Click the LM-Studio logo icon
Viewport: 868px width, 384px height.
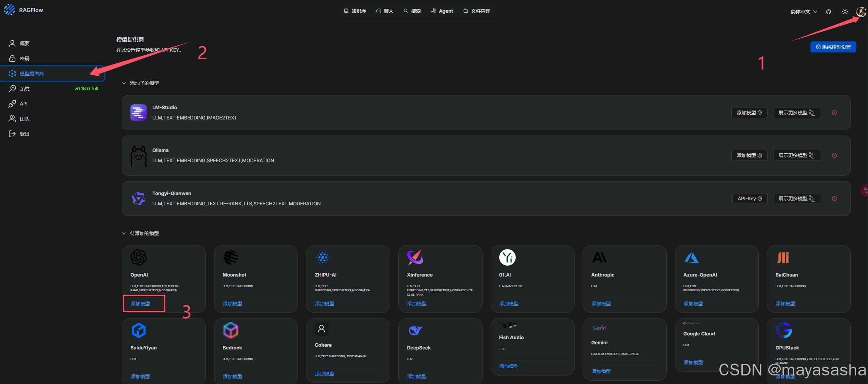pyautogui.click(x=139, y=113)
